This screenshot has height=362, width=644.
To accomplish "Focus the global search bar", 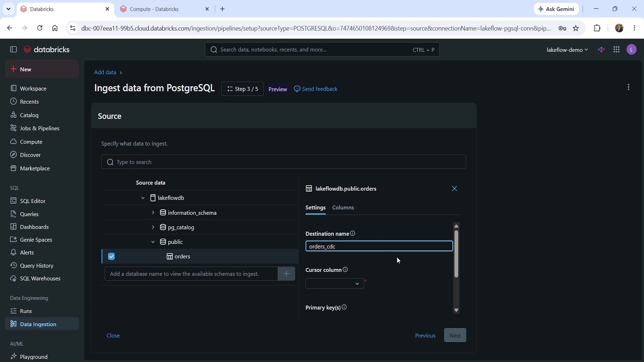I will pos(322,50).
